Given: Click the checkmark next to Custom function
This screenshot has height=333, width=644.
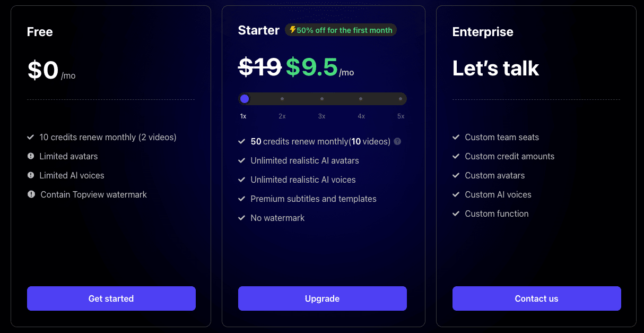Looking at the screenshot, I should click(x=456, y=214).
